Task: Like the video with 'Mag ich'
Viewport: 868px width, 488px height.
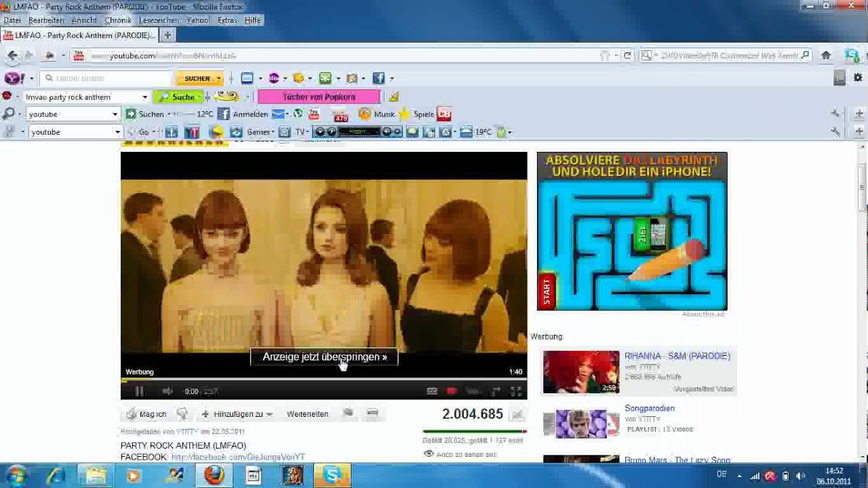Action: (x=146, y=413)
